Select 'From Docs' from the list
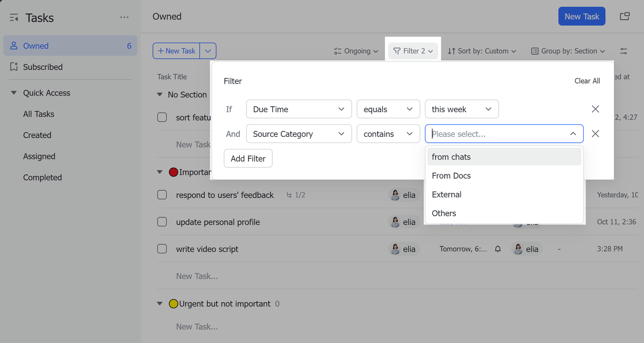This screenshot has width=644, height=343. [451, 176]
